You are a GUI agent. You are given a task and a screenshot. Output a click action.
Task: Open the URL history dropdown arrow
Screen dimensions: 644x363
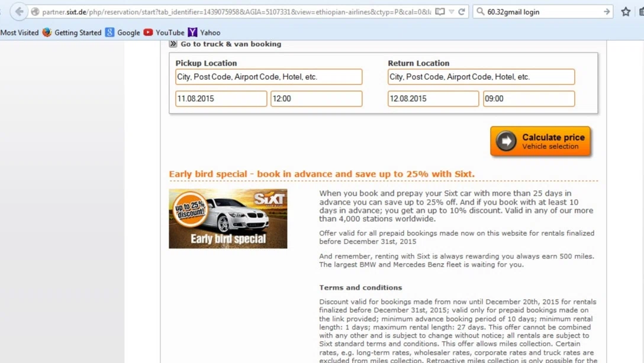[452, 12]
